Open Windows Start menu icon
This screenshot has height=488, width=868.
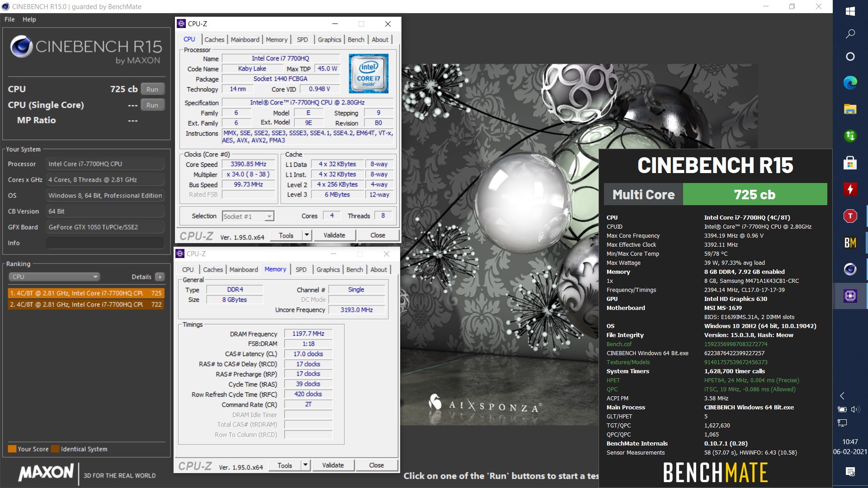[850, 11]
